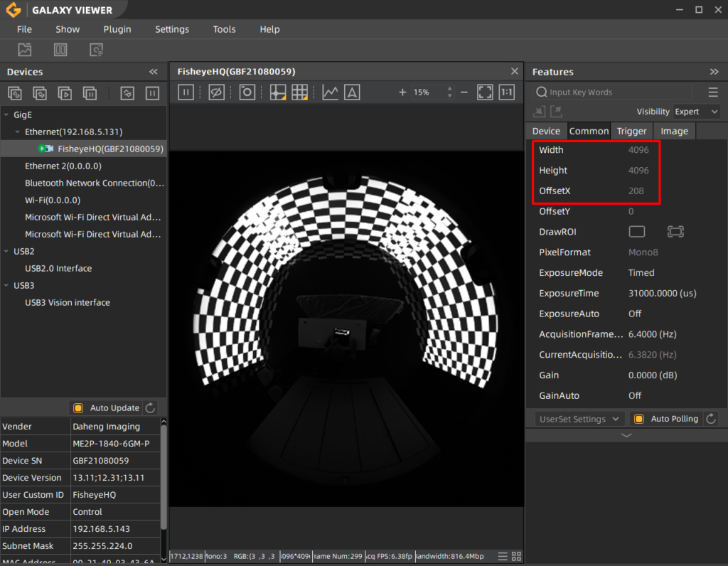728x566 pixels.
Task: Open the histogram/line profile tool
Action: [x=331, y=92]
